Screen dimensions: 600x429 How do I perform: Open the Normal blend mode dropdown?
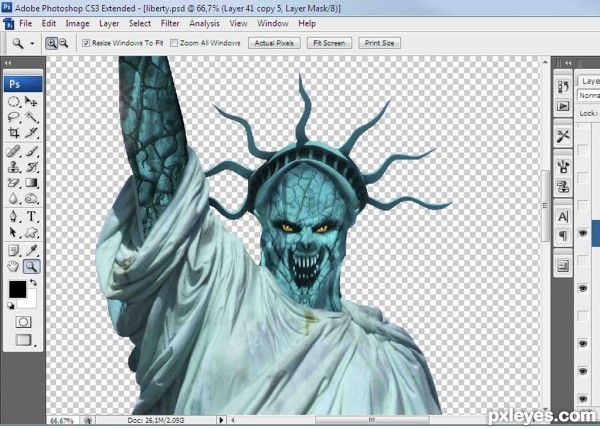589,95
